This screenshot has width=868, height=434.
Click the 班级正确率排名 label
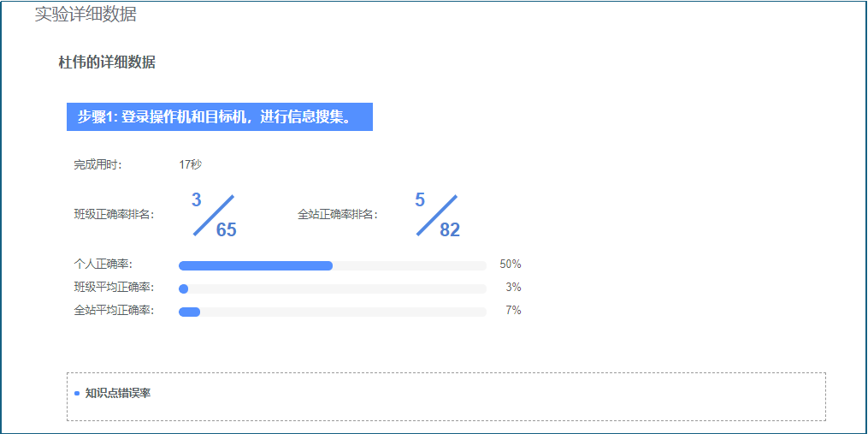click(114, 215)
